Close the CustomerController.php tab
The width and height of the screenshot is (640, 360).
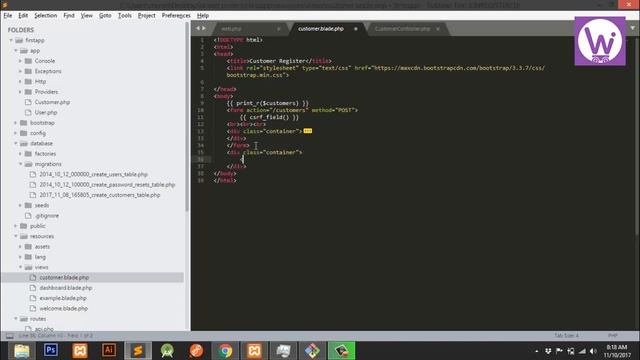click(x=438, y=29)
